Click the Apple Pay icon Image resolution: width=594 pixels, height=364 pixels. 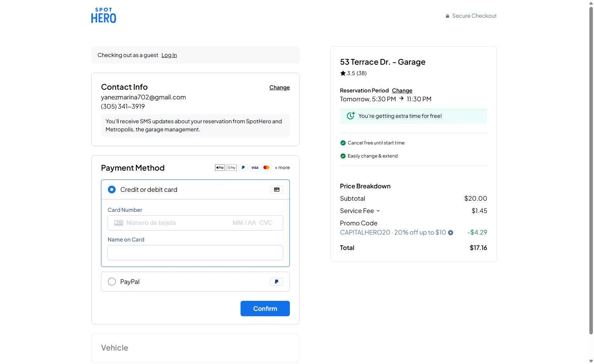point(220,168)
